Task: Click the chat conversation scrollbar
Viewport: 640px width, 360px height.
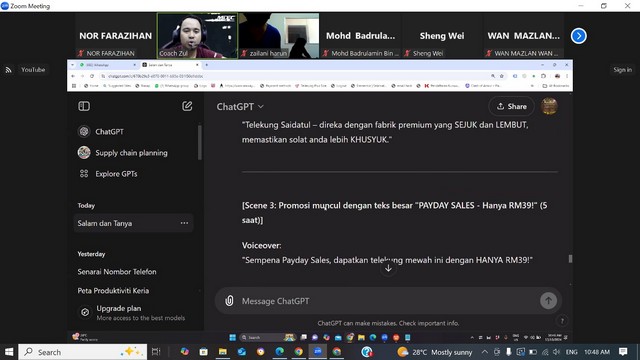Action: pos(570,259)
